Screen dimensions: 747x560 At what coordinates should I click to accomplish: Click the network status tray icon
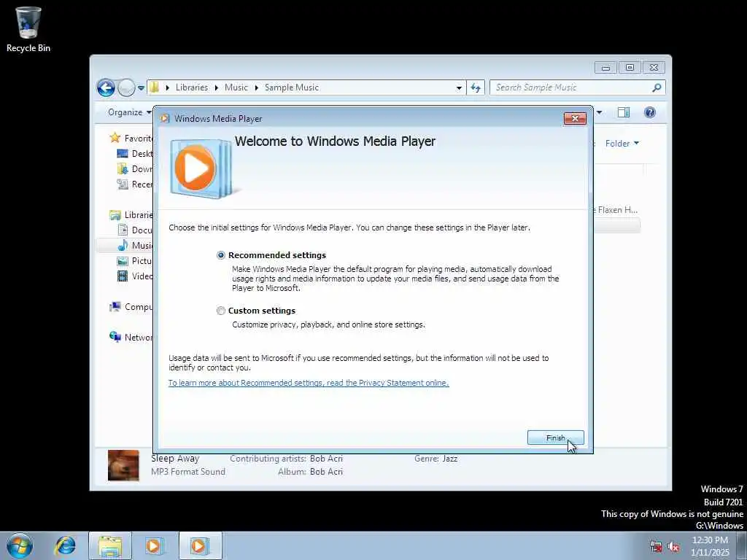pyautogui.click(x=656, y=547)
